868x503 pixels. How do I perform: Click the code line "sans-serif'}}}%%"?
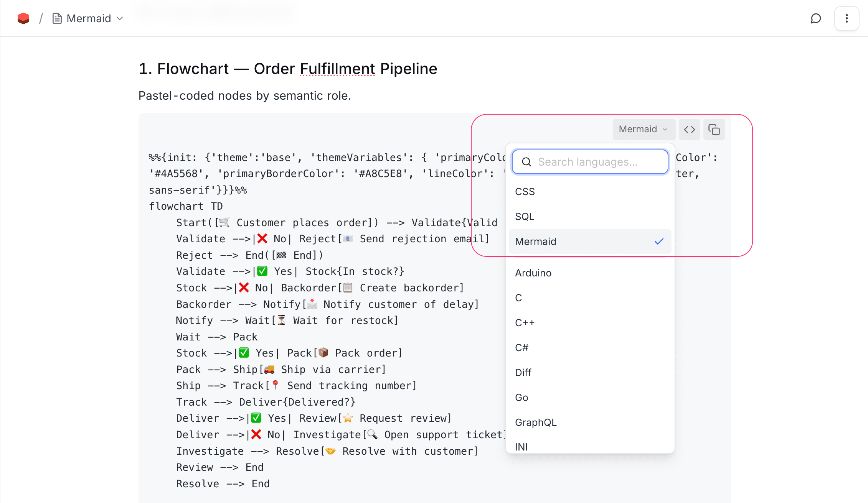(x=198, y=190)
